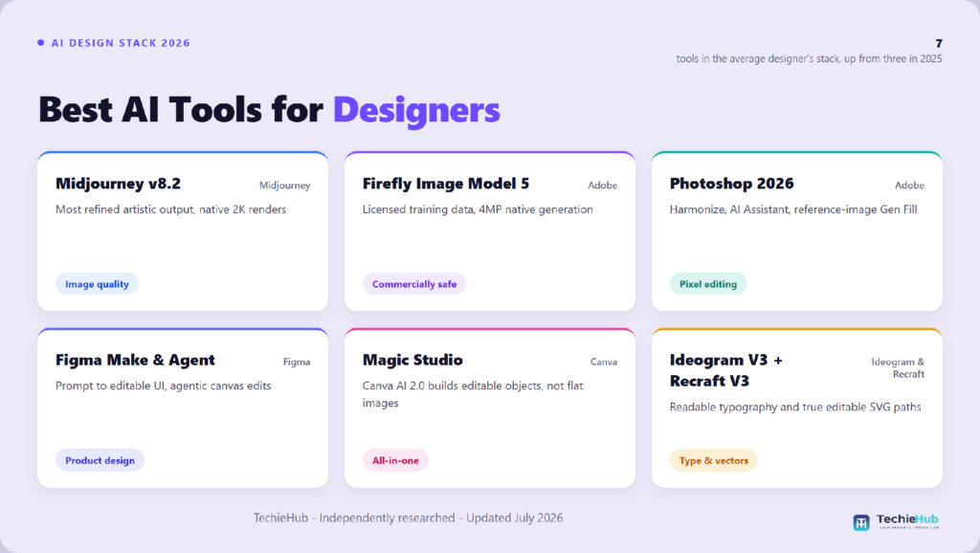The height and width of the screenshot is (553, 980).
Task: Click the All-in-one tag
Action: point(395,460)
